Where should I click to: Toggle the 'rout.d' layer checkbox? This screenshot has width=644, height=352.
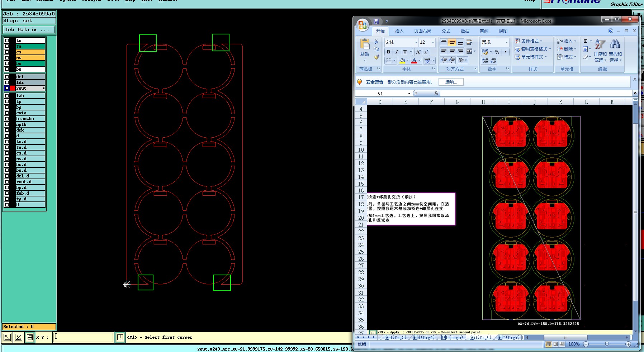(7, 182)
